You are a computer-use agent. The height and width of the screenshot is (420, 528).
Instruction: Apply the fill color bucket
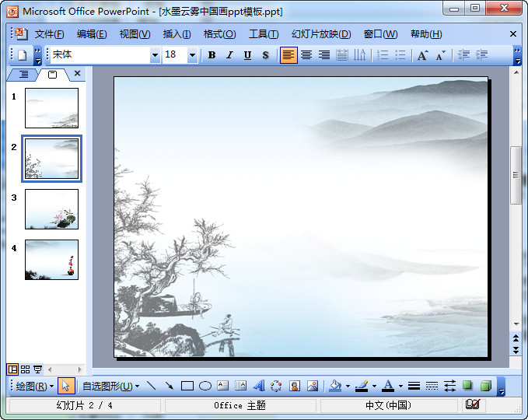pos(335,386)
